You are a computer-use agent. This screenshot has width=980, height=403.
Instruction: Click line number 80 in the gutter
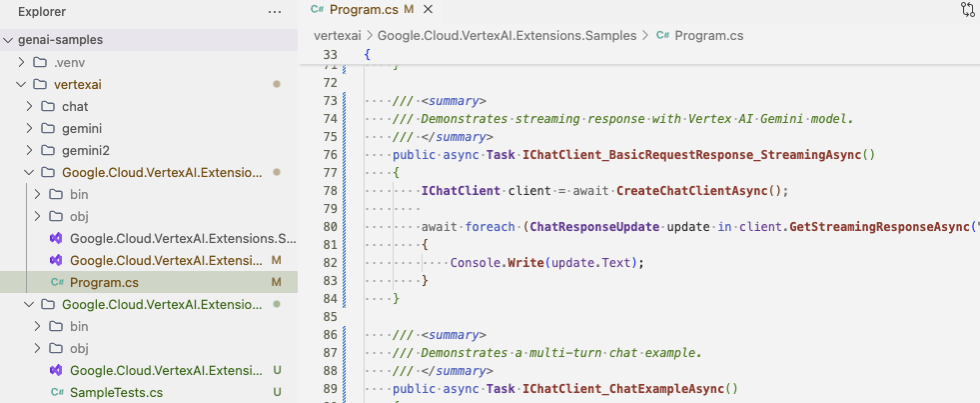pyautogui.click(x=331, y=226)
